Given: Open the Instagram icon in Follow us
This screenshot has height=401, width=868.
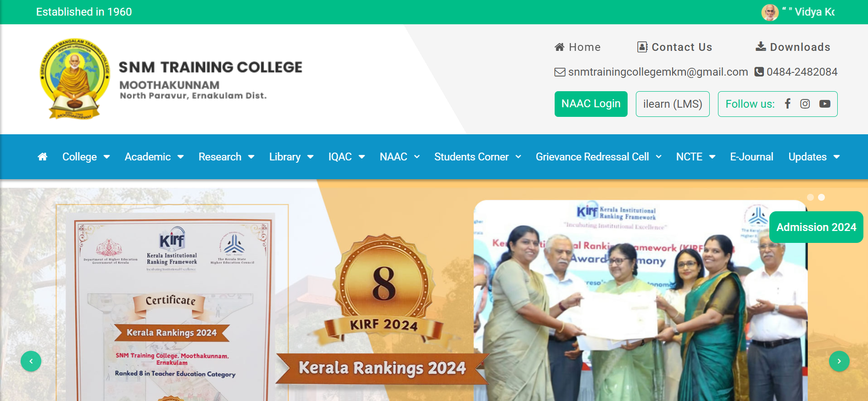Looking at the screenshot, I should tap(805, 104).
